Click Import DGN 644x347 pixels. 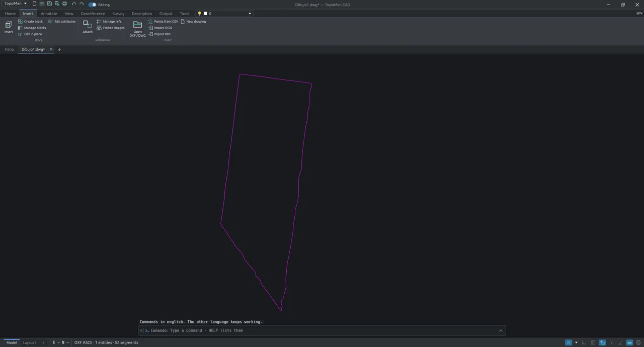[x=160, y=28]
